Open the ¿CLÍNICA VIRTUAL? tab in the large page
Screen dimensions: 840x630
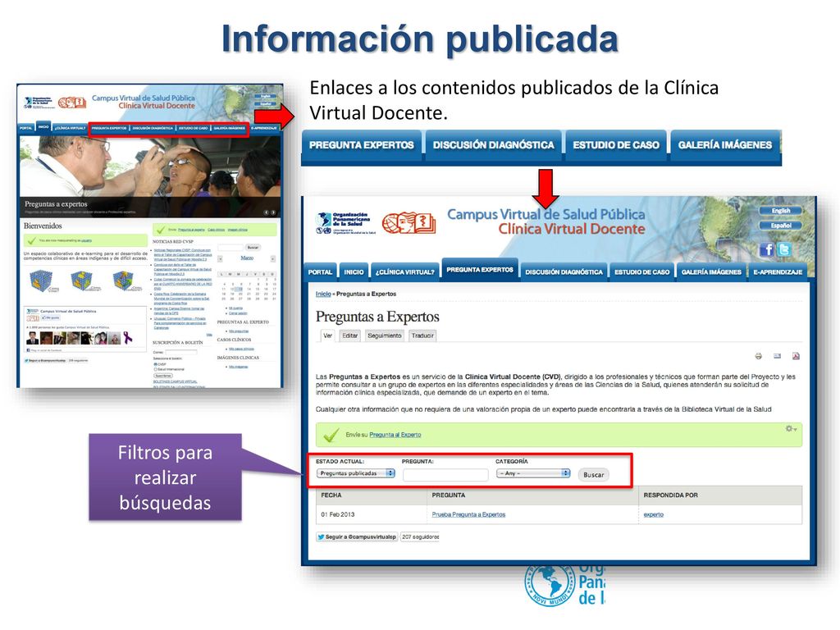click(x=405, y=272)
